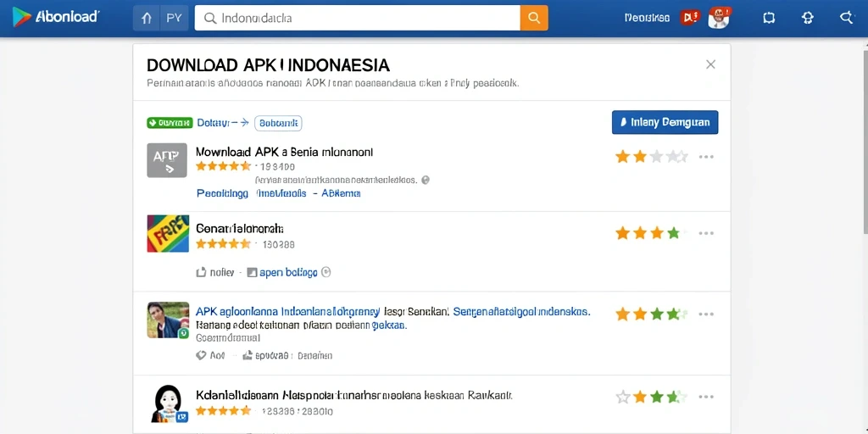Click the blue 'Inlany Demguran' button
The image size is (868, 434).
(665, 122)
